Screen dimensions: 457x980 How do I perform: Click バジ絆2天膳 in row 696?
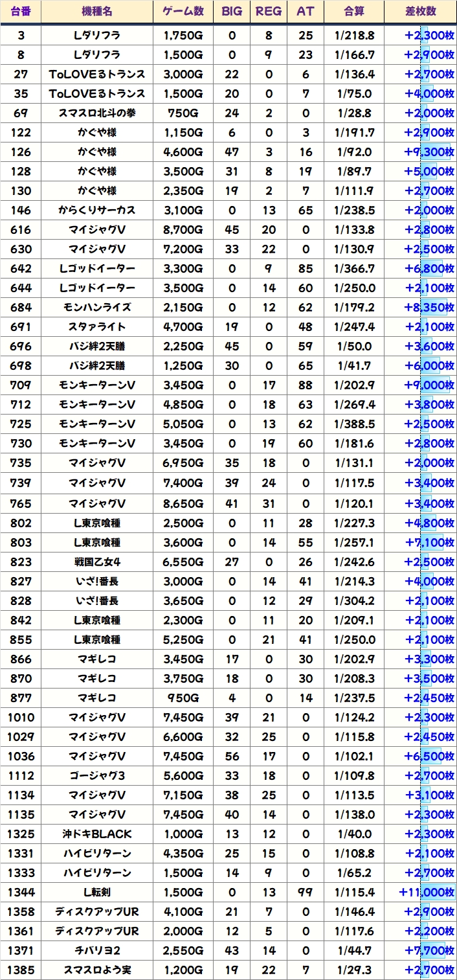(97, 347)
